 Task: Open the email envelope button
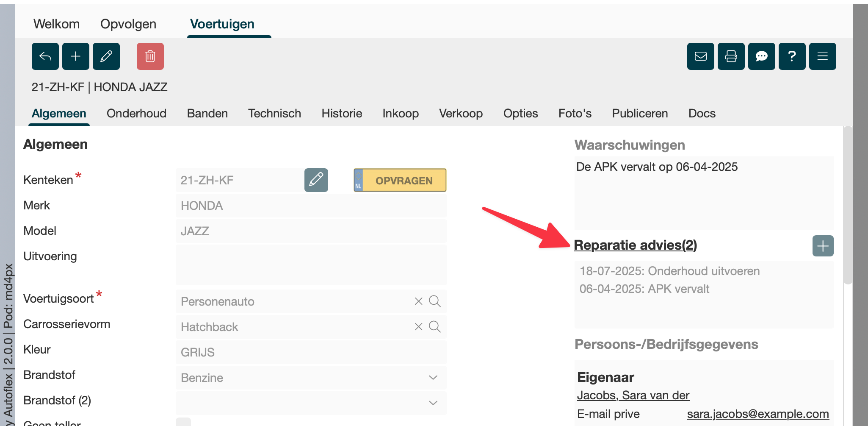pos(701,56)
